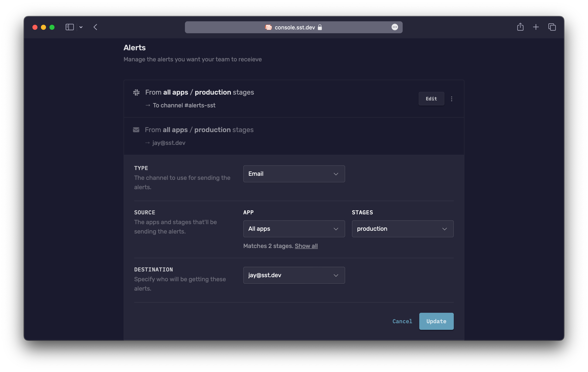Viewport: 588px width, 372px height.
Task: Open the three-dot menu beside Edit
Action: (x=451, y=99)
